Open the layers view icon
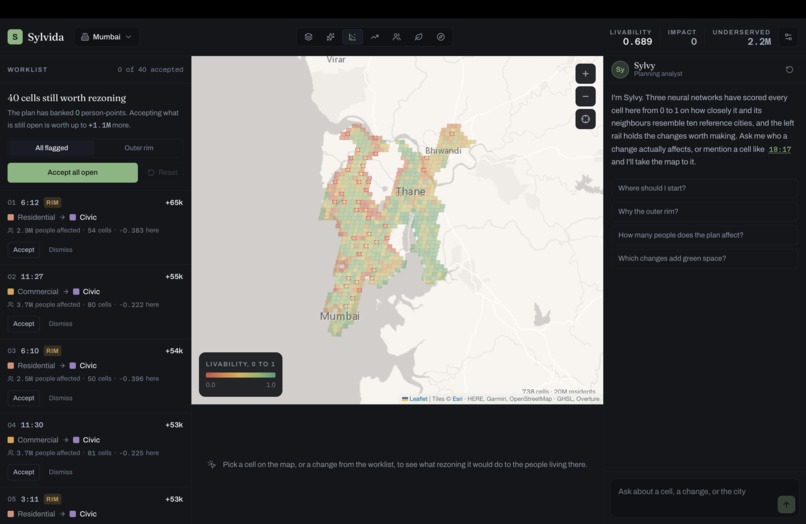The height and width of the screenshot is (524, 806). click(x=308, y=37)
